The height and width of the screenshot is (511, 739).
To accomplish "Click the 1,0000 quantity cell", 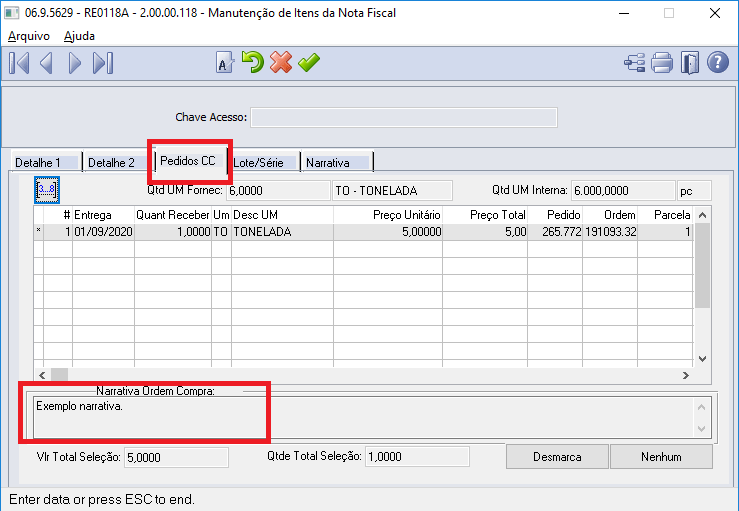I will (173, 231).
